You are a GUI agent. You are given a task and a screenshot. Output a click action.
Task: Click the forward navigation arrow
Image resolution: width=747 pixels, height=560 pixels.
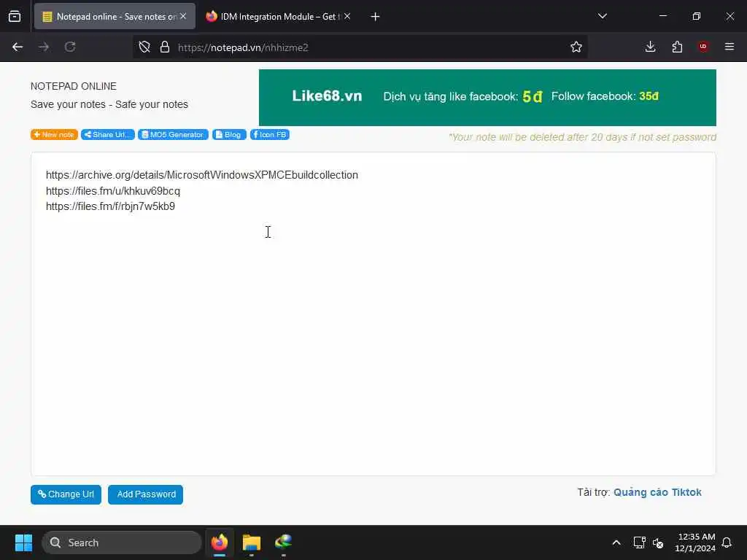click(44, 47)
